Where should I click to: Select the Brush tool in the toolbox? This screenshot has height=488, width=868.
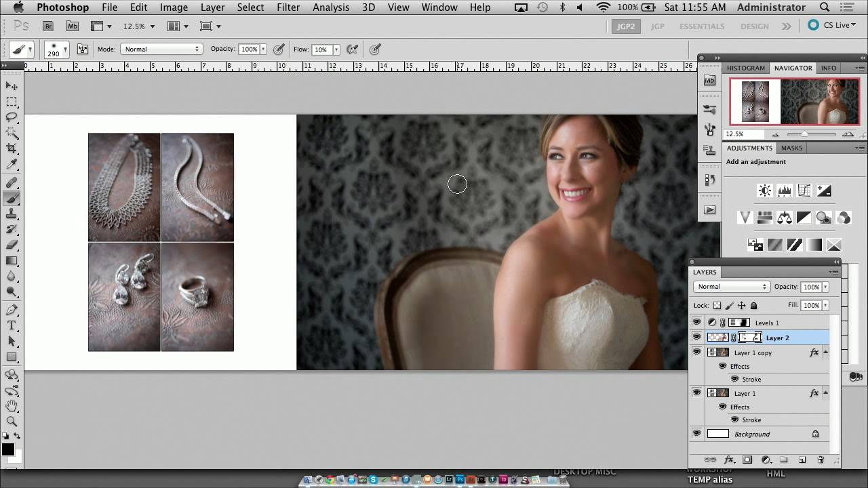[x=12, y=199]
